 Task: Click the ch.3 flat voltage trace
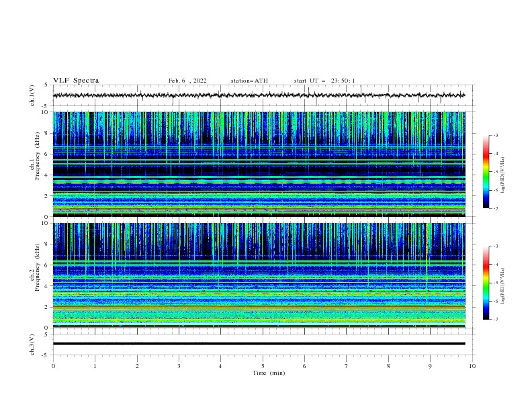(x=259, y=344)
